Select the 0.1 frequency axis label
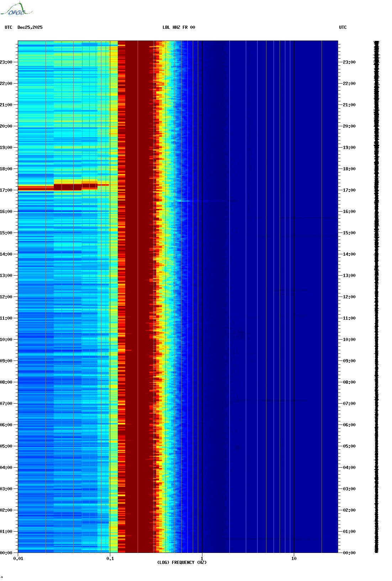 [110, 559]
